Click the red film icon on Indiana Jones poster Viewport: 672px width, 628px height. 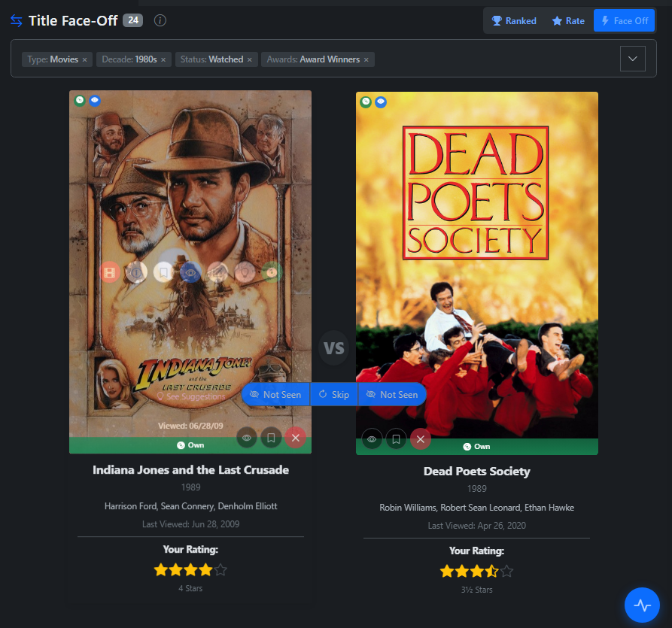tap(110, 272)
